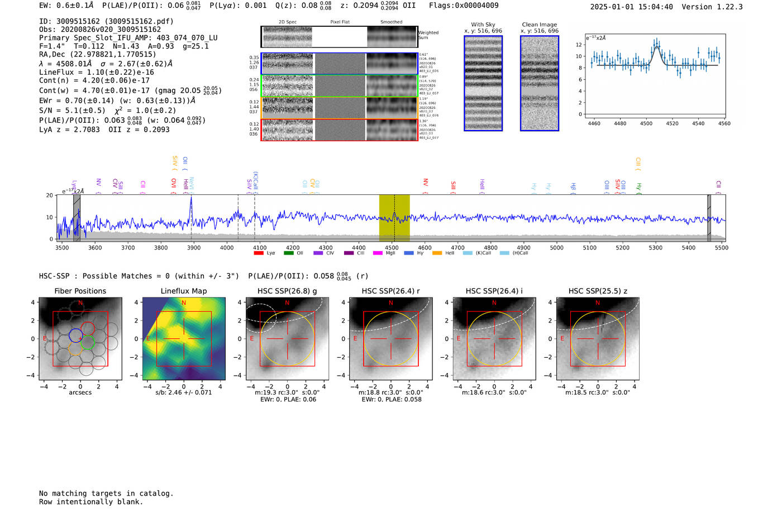Click the Flags:0x00004009 header text
Screen dimensions: 782x532
point(464,6)
